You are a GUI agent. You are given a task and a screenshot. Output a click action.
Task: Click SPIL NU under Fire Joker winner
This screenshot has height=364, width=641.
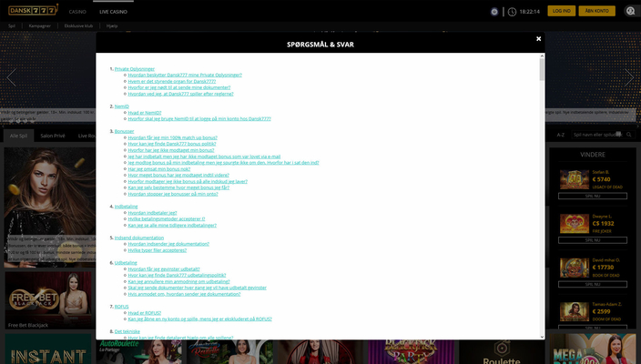pyautogui.click(x=593, y=240)
